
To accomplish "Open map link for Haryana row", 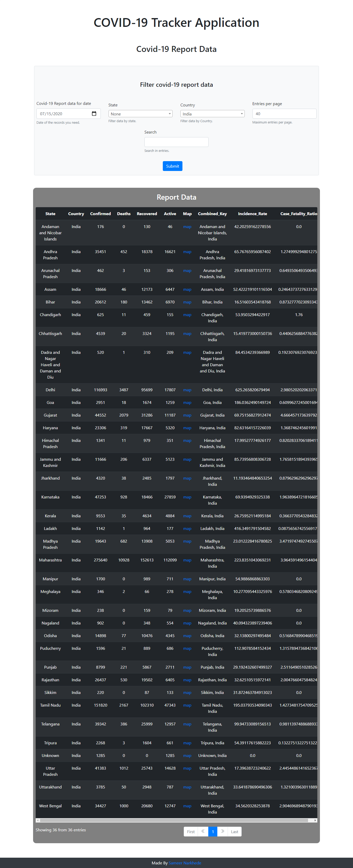I will tap(187, 428).
